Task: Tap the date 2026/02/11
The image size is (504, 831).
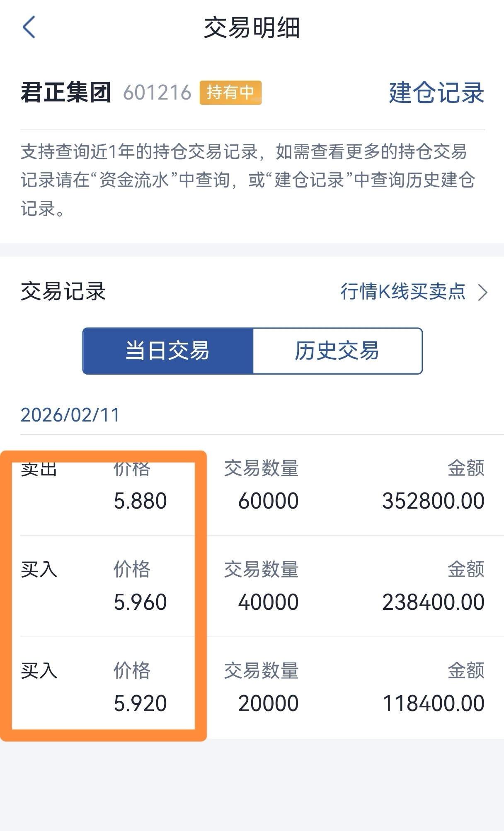Action: pyautogui.click(x=70, y=415)
